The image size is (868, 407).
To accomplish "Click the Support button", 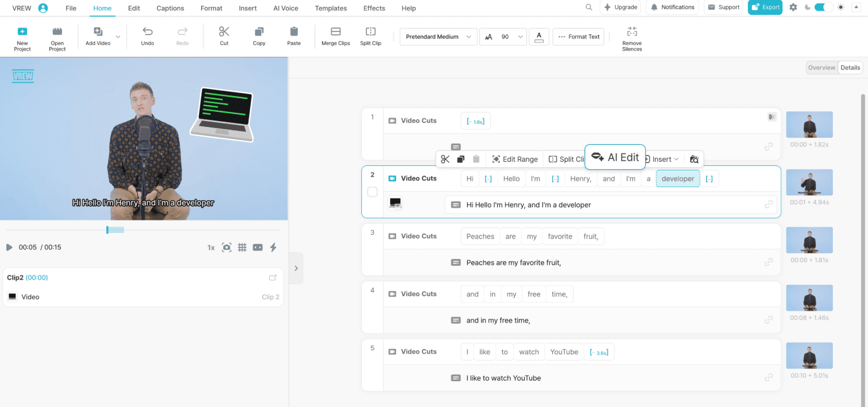I will pyautogui.click(x=723, y=7).
